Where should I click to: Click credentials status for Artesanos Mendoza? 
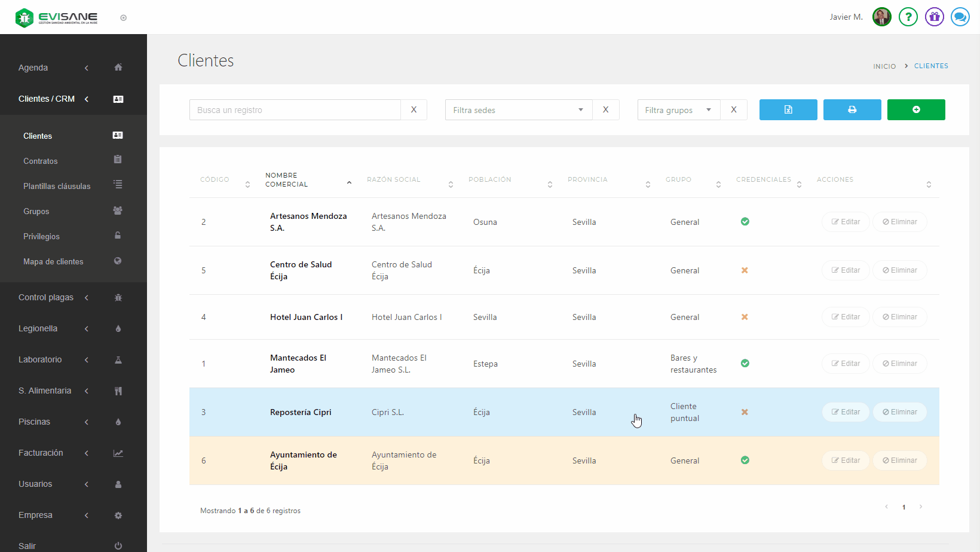pos(745,222)
